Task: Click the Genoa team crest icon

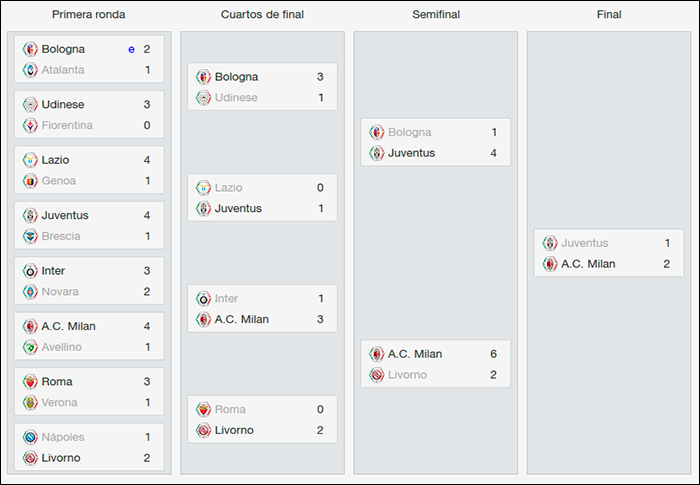Action: point(30,181)
